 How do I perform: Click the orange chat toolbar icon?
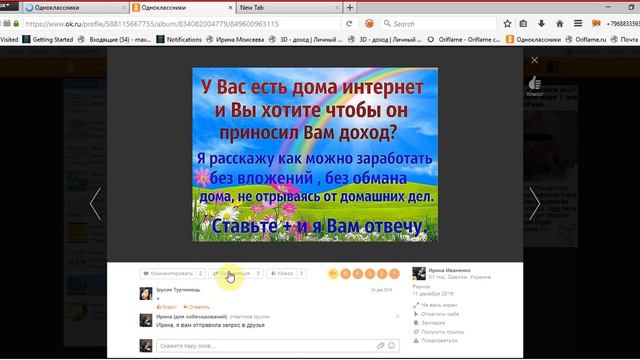[x=596, y=24]
